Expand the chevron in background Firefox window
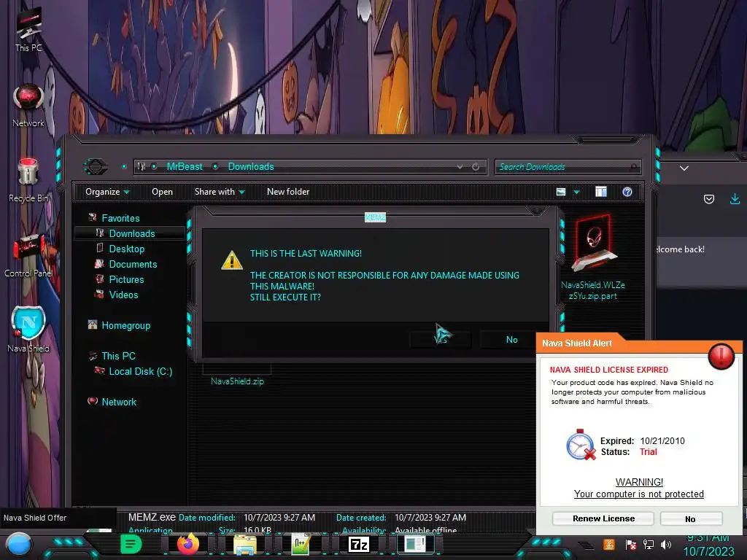 (x=684, y=168)
